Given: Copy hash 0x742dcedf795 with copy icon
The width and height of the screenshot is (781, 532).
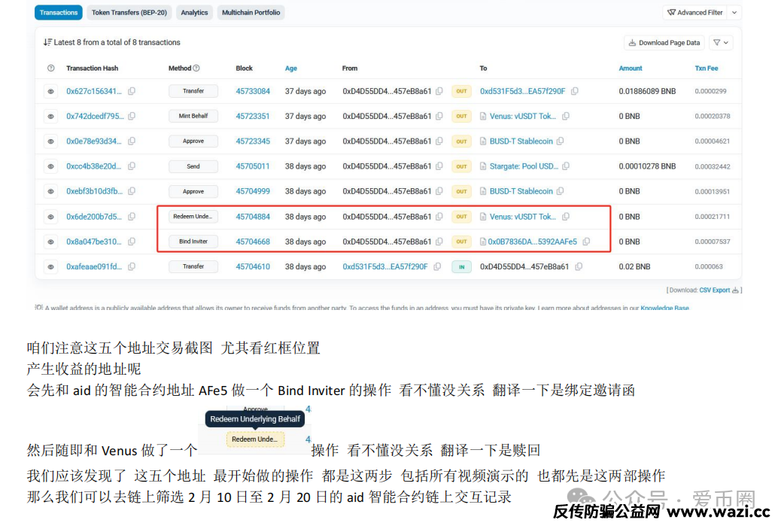Looking at the screenshot, I should click(132, 116).
